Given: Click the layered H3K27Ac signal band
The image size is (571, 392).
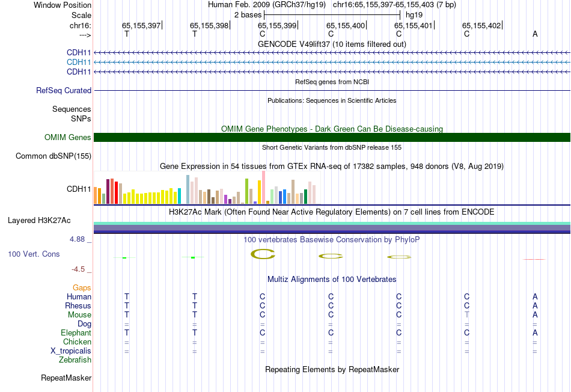Looking at the screenshot, I should [x=332, y=227].
